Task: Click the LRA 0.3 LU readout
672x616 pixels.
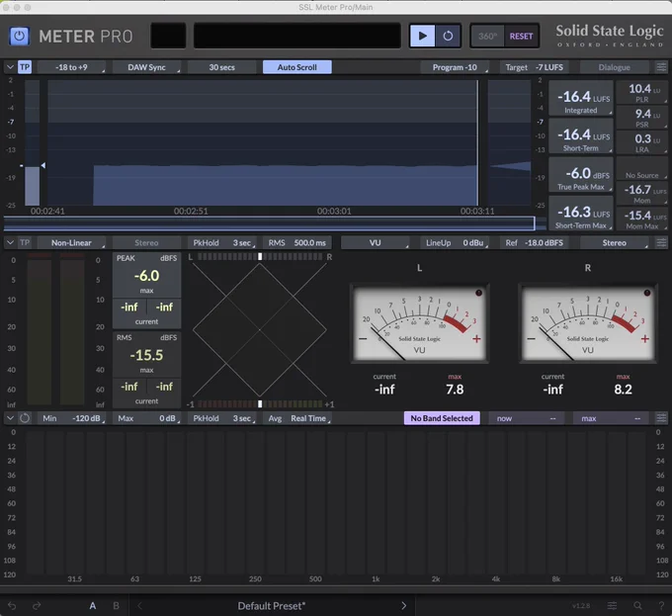Action: click(641, 142)
